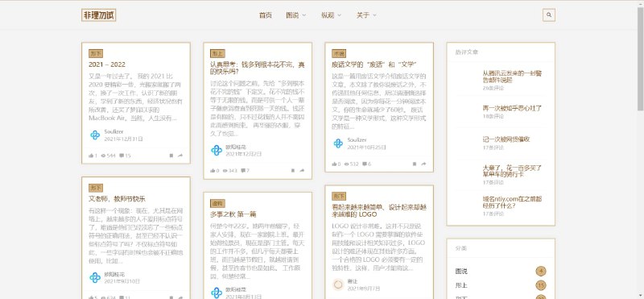Click category tag on 文老师 card
644x299 pixels.
click(x=96, y=188)
